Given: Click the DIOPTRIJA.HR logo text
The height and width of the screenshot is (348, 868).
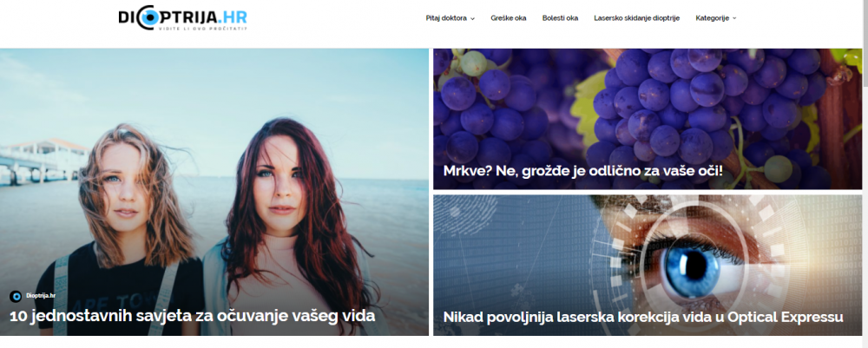Looking at the screenshot, I should [x=182, y=16].
